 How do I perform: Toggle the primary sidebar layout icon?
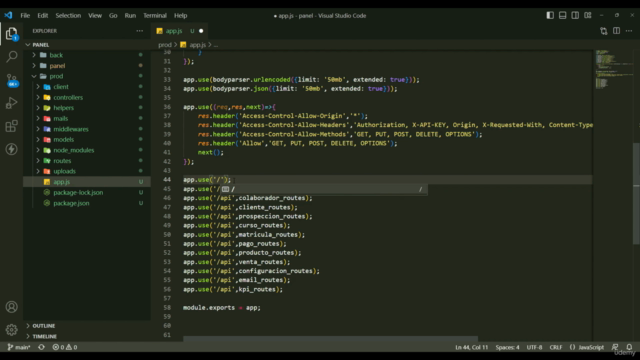pos(550,16)
